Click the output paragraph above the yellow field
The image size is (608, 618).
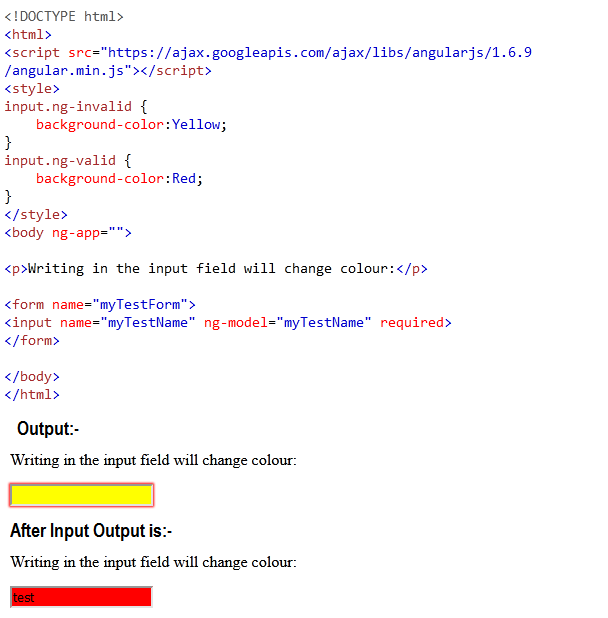pos(153,460)
